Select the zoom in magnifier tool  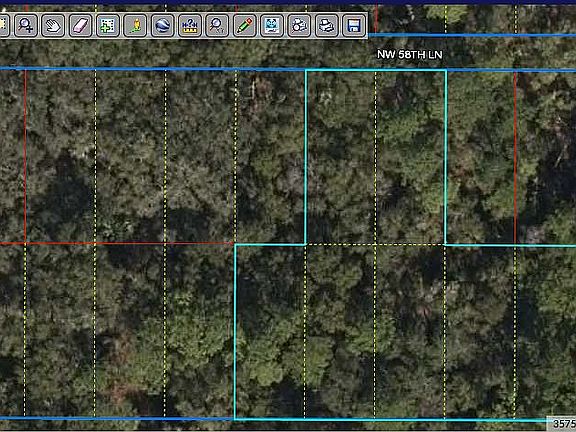tap(26, 25)
